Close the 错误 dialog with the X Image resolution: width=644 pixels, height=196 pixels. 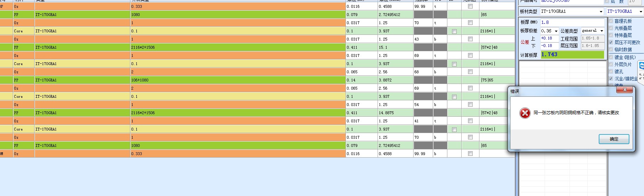tap(625, 90)
